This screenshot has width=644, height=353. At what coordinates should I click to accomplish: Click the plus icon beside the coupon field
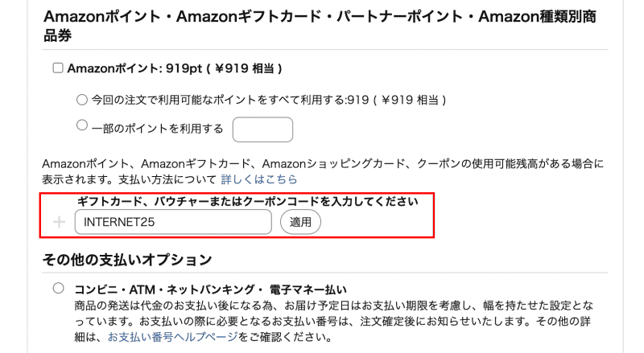pos(59,222)
